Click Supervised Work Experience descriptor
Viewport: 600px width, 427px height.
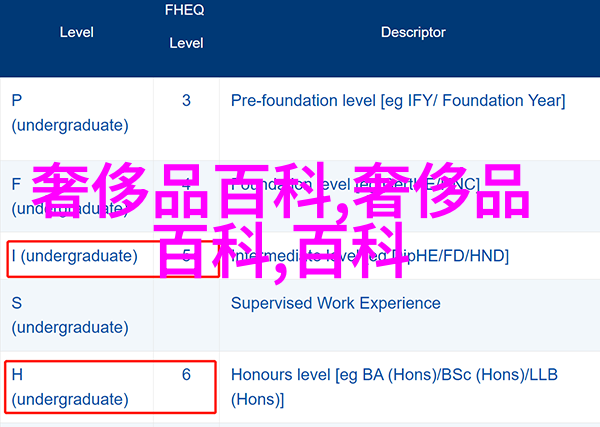pos(336,303)
